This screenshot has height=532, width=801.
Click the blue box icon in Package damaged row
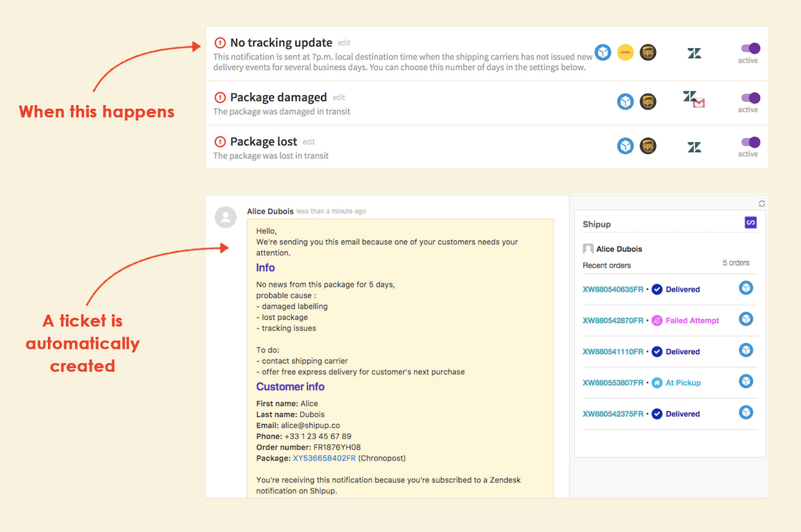(625, 101)
